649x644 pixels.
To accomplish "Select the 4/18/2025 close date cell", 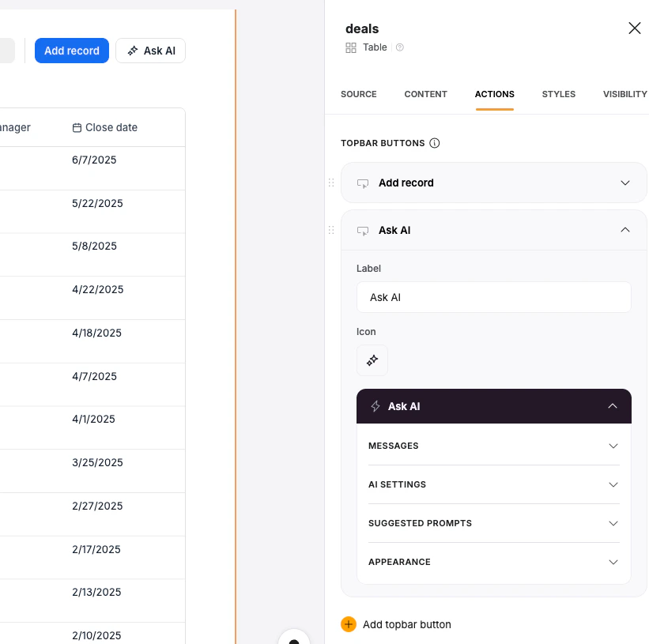I will (x=97, y=333).
